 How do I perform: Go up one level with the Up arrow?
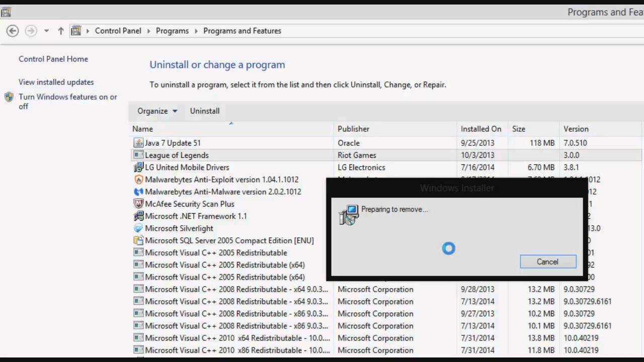(x=61, y=31)
